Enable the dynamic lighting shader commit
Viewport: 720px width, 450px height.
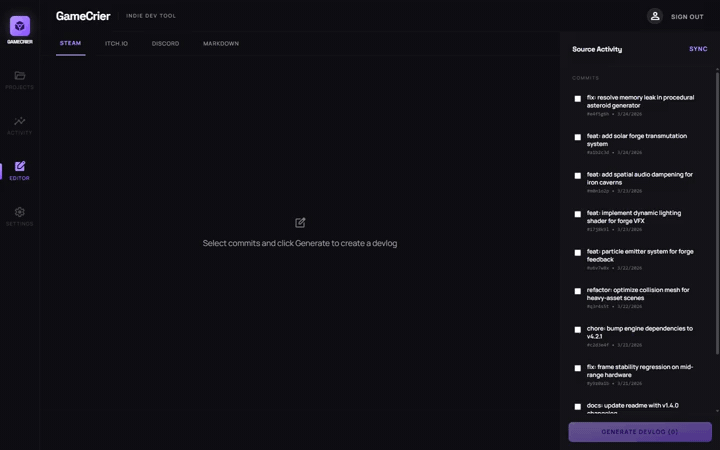tap(578, 214)
